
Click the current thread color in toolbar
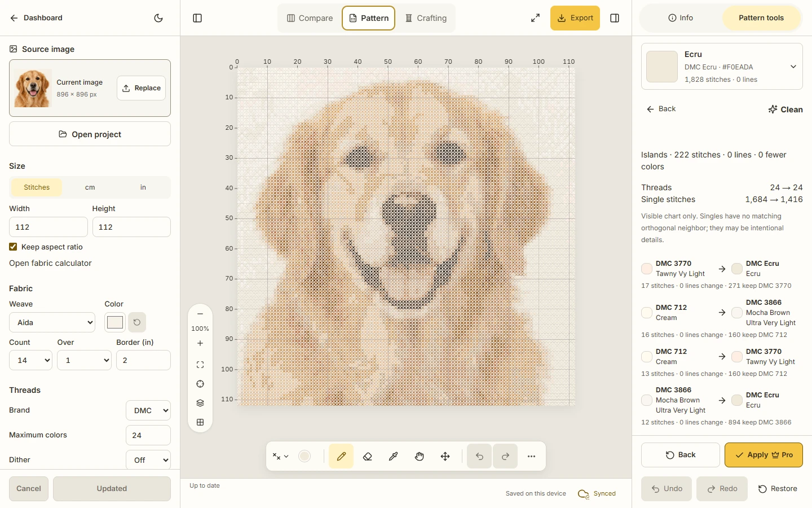(x=304, y=456)
